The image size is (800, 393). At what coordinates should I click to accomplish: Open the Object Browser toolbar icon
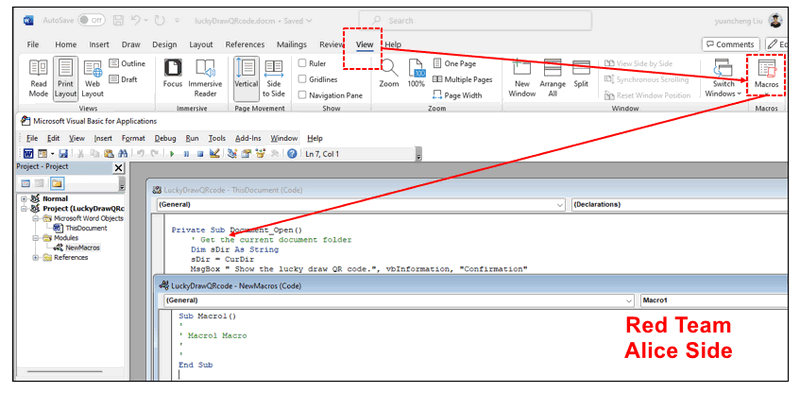[x=261, y=154]
